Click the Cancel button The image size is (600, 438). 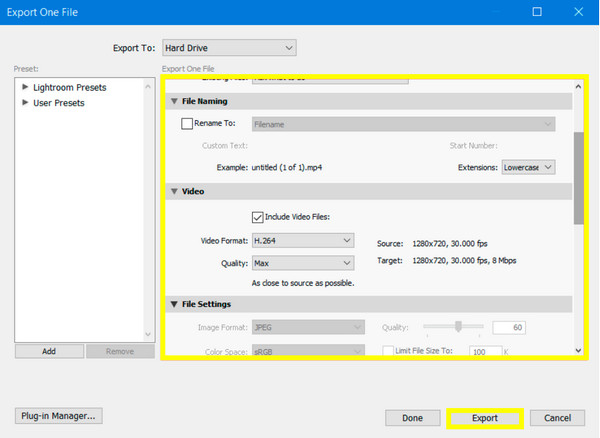pyautogui.click(x=558, y=418)
